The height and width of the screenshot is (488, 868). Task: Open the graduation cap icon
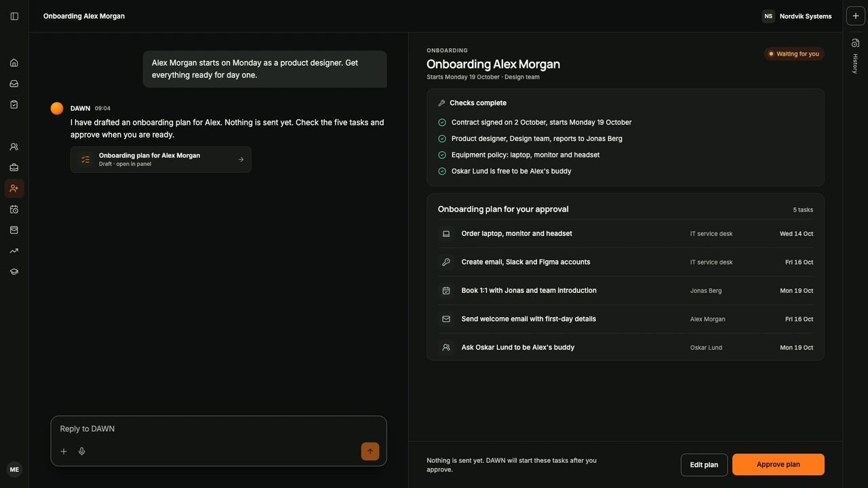coord(14,272)
